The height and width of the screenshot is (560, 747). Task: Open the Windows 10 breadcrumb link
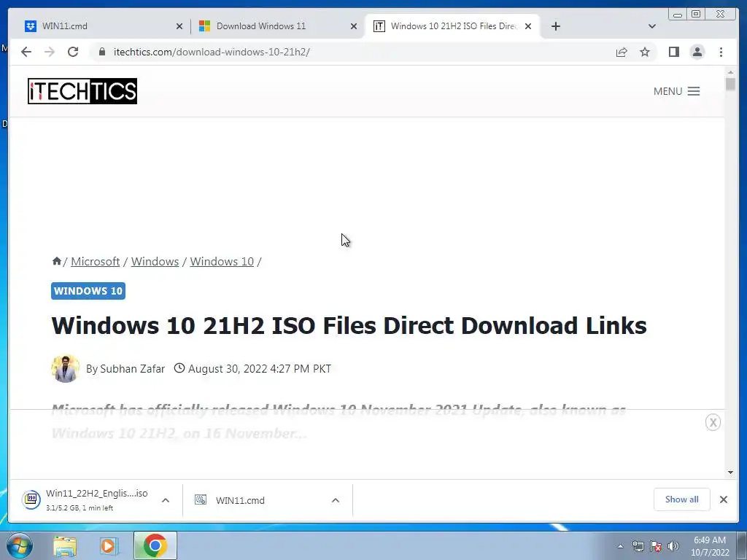(x=222, y=262)
